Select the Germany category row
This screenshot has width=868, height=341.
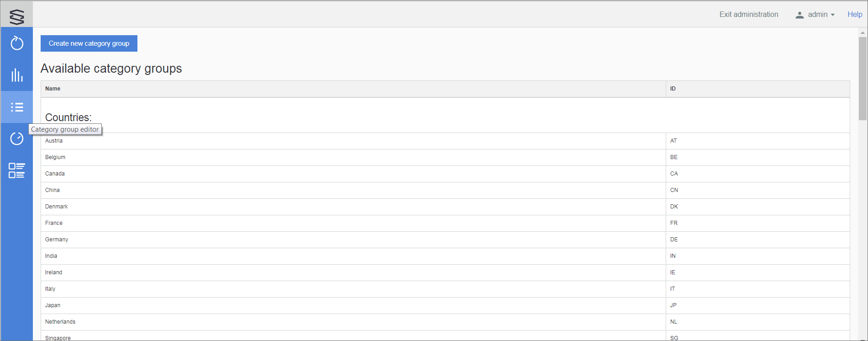(57, 240)
